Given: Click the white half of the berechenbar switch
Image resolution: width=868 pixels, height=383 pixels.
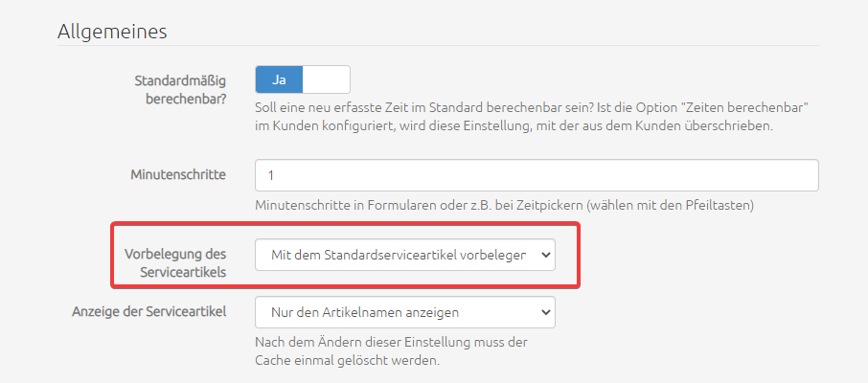Looking at the screenshot, I should (x=326, y=79).
